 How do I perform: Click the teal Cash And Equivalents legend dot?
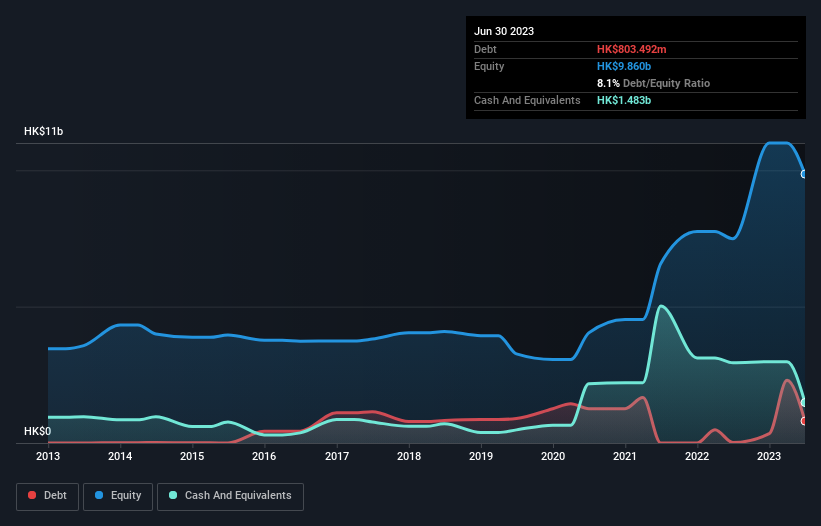click(173, 495)
